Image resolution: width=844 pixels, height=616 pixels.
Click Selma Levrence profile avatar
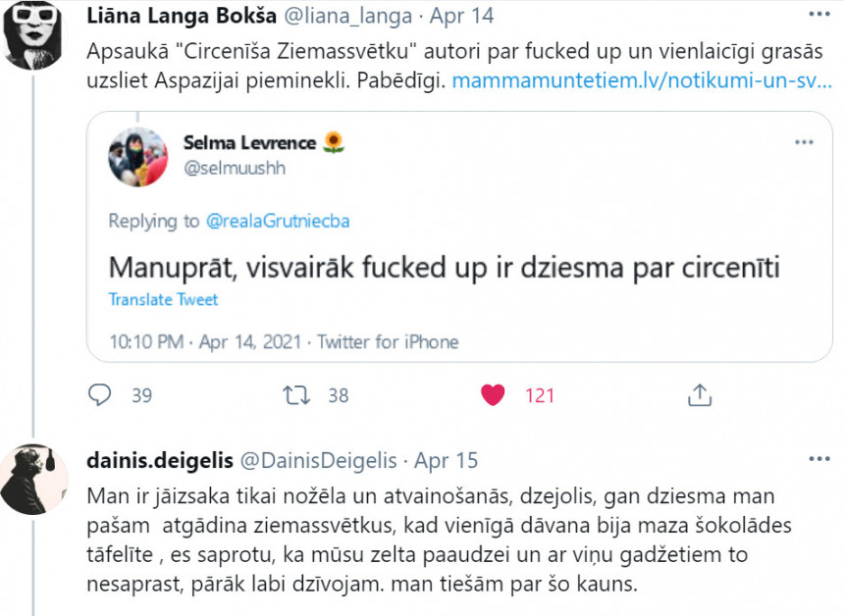click(138, 155)
